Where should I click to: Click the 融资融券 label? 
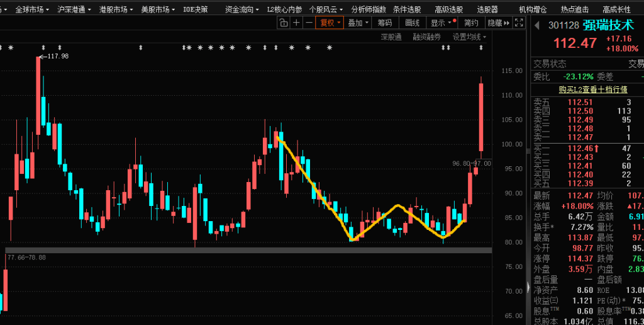coord(426,37)
